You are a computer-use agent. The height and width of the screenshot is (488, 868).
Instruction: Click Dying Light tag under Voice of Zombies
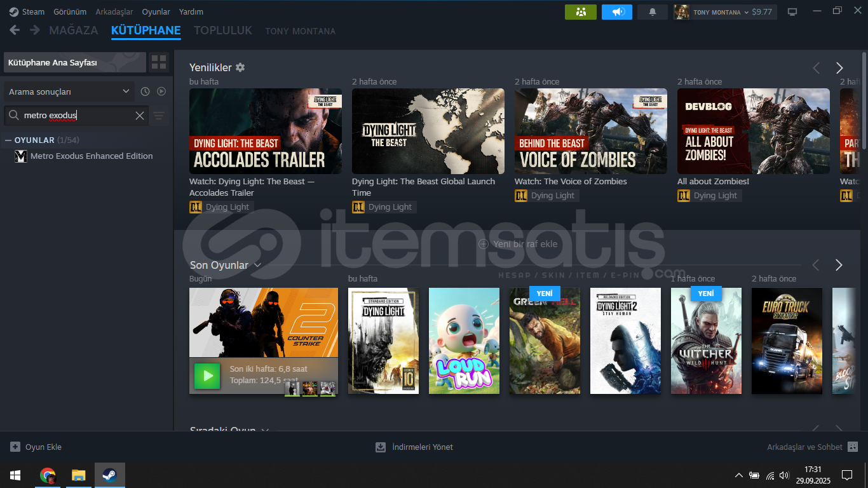pyautogui.click(x=546, y=196)
